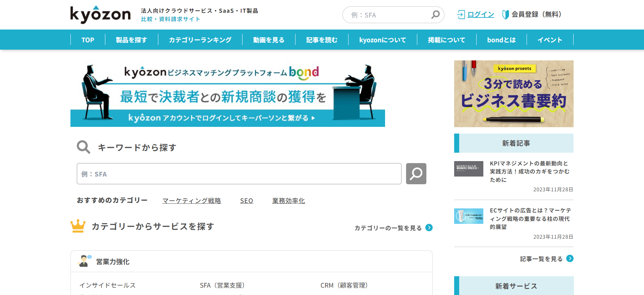Open the TOP menu item
The height and width of the screenshot is (295, 644).
click(88, 40)
